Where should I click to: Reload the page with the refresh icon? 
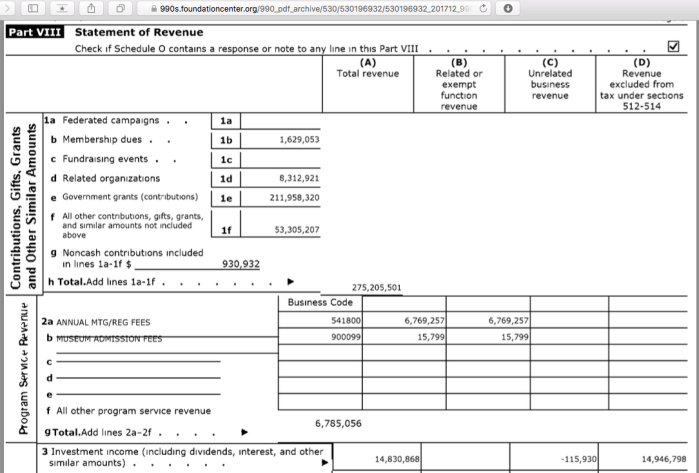(482, 8)
